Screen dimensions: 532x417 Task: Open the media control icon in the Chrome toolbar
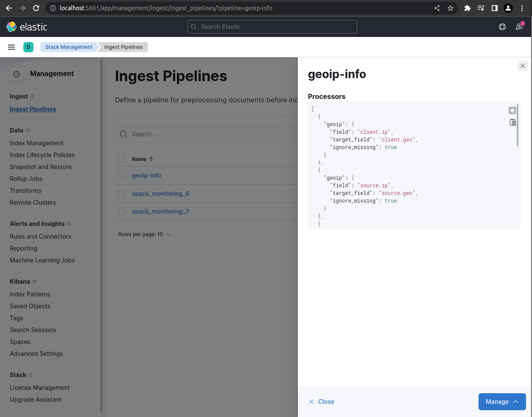[x=481, y=8]
